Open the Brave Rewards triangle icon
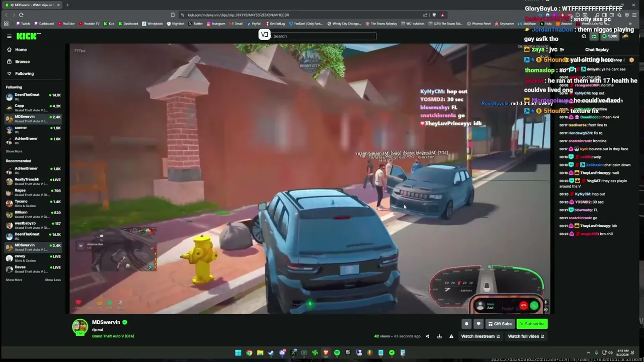This screenshot has height=362, width=644. coord(443,15)
